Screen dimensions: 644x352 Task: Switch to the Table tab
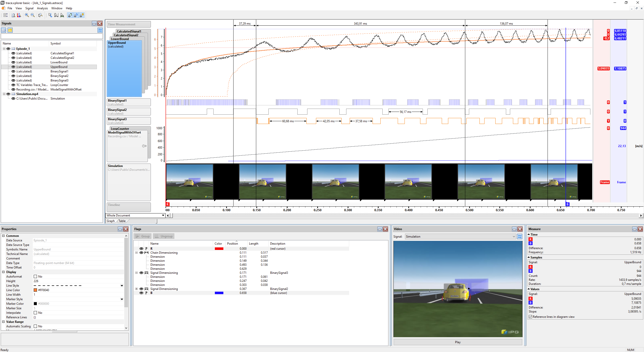pyautogui.click(x=122, y=221)
